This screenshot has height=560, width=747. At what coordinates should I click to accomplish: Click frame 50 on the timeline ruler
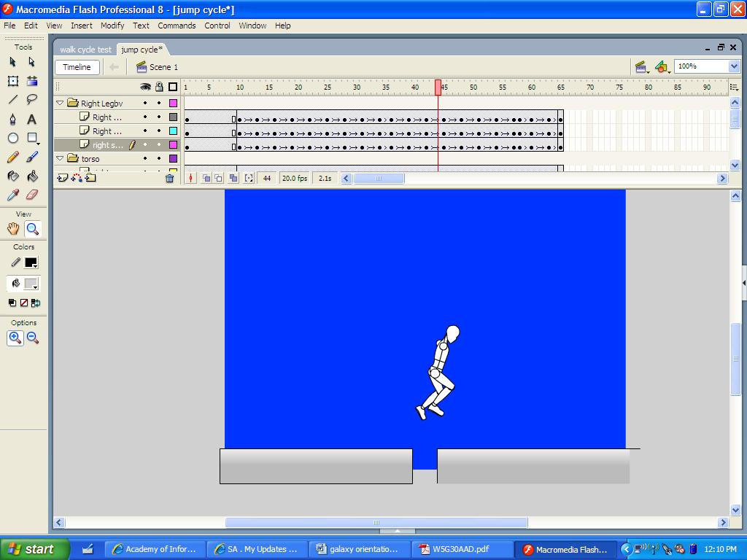[x=473, y=87]
